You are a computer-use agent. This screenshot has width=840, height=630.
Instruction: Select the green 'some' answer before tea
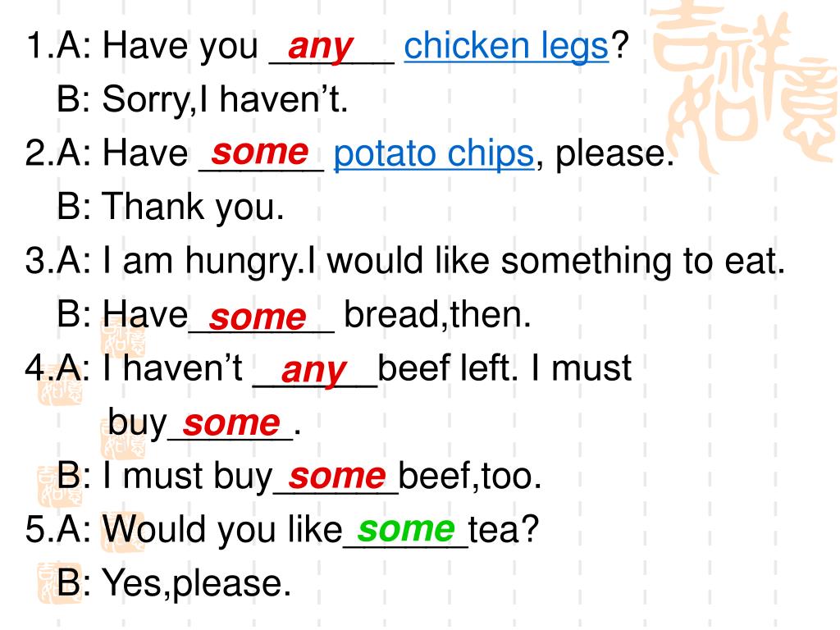(406, 529)
